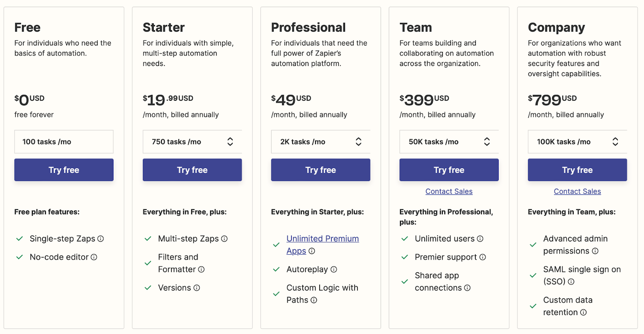Expand the 750 tasks /mo dropdown

(x=192, y=142)
